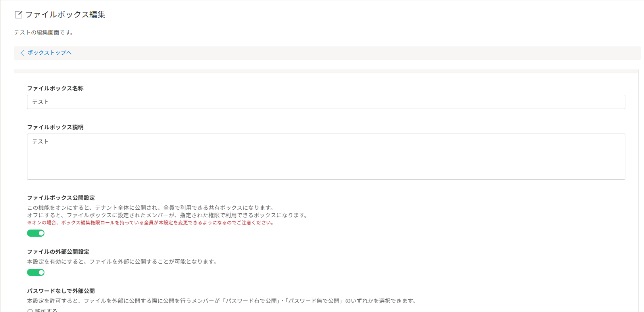This screenshot has height=312, width=644.
Task: Click the edit pencil icon beside the page title
Action: pos(18,15)
